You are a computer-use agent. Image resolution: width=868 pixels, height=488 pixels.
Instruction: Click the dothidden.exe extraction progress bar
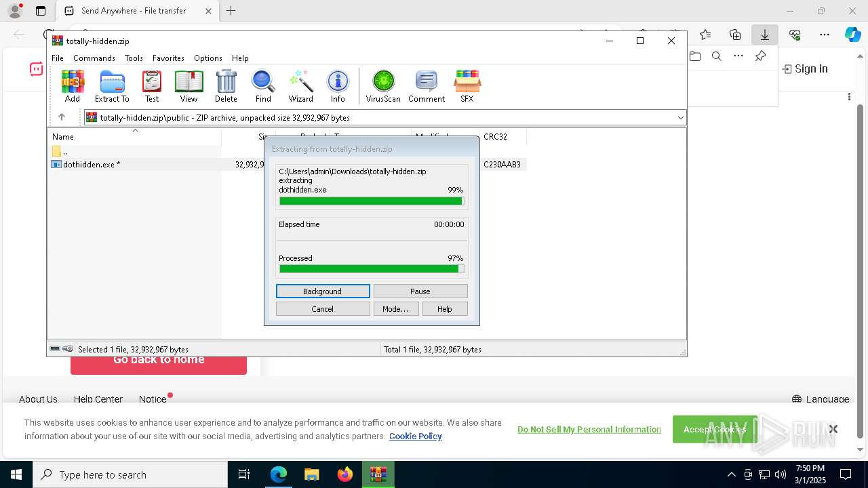372,201
